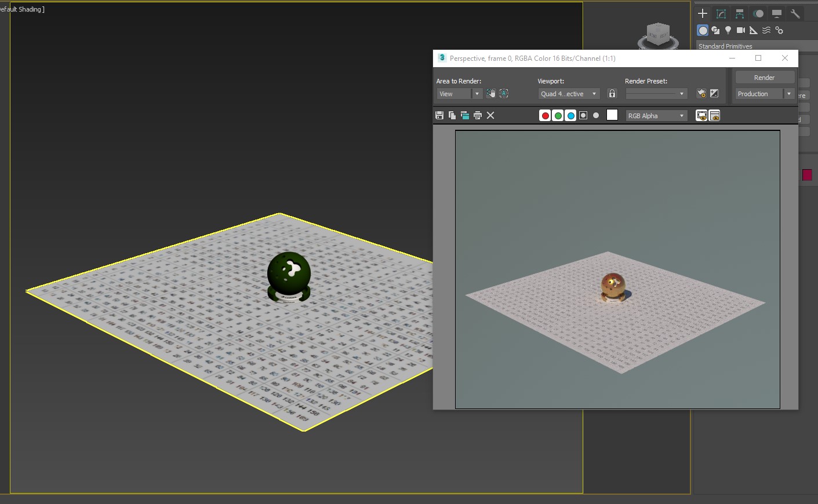Open the Area to Render dropdown

point(459,94)
